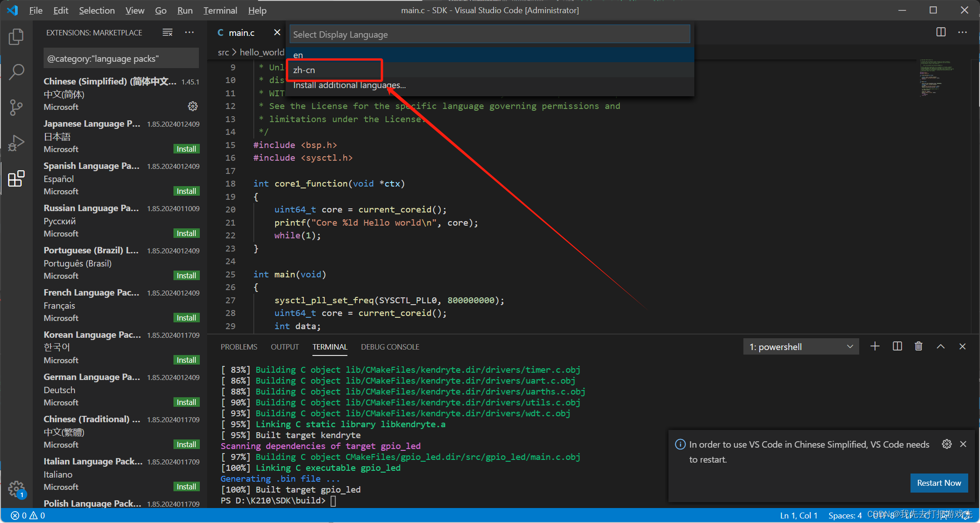This screenshot has width=980, height=523.
Task: Open the Run and Debug view
Action: click(x=16, y=143)
